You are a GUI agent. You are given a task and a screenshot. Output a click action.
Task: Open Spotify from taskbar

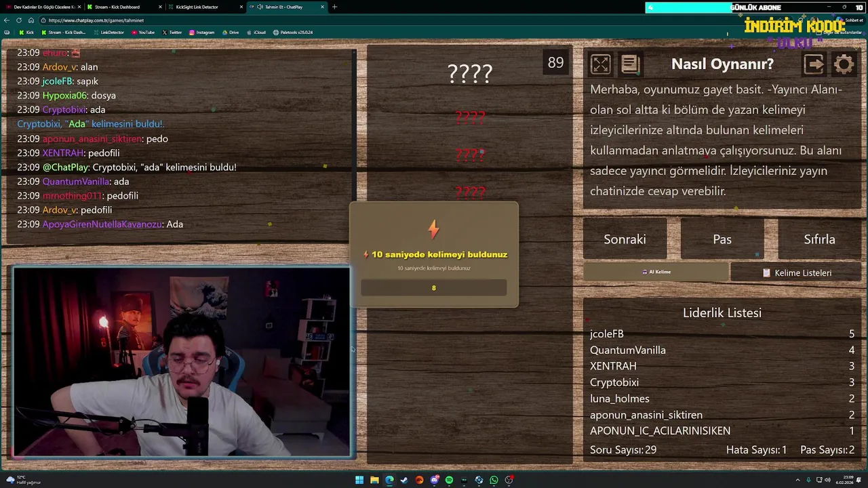click(449, 480)
